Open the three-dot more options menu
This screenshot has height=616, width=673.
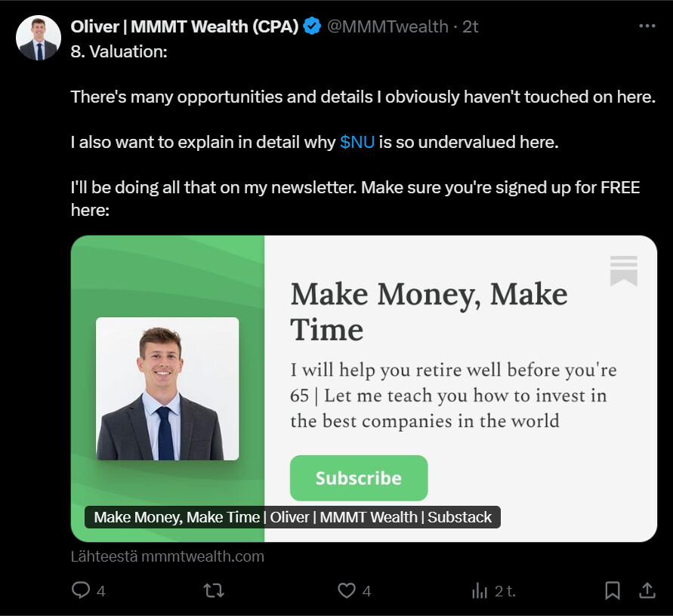[647, 26]
